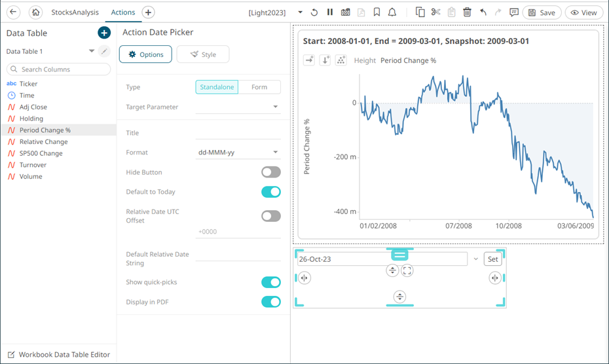Open the StocksAnalysis tab
Image resolution: width=609 pixels, height=364 pixels.
coord(75,12)
